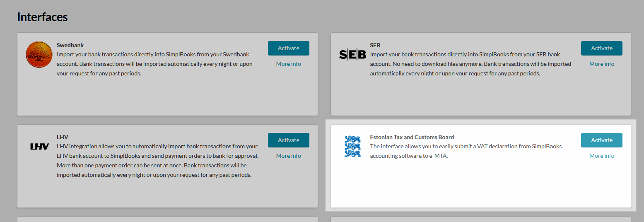Activate the SEB bank interface
The height and width of the screenshot is (222, 644).
click(602, 48)
